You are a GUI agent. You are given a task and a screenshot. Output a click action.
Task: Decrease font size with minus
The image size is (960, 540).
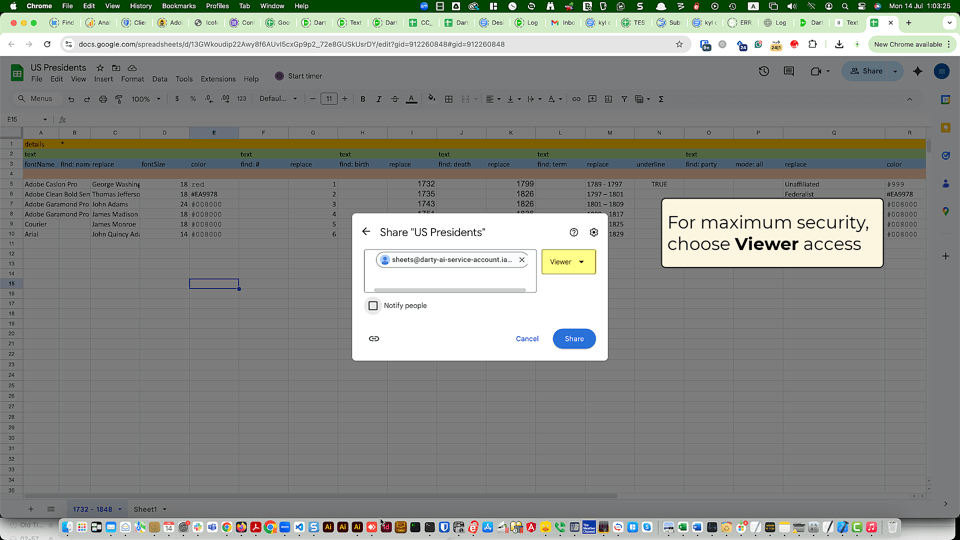coord(313,99)
